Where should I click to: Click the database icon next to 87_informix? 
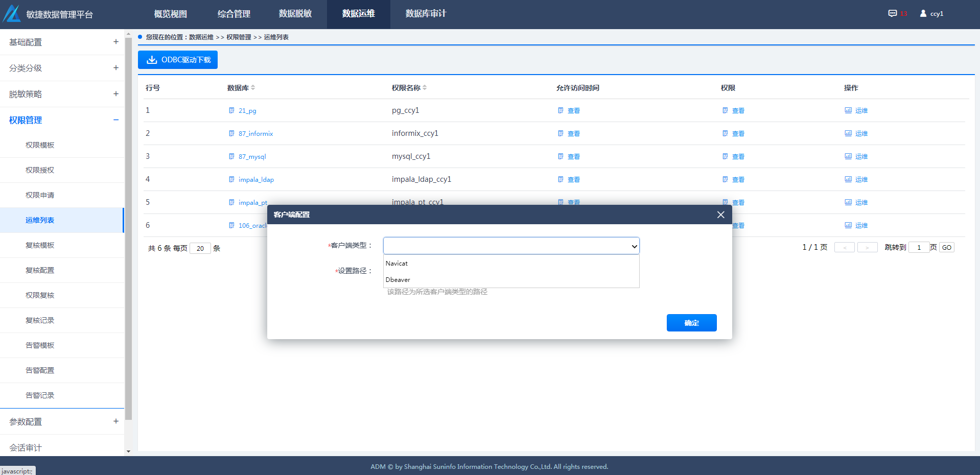click(231, 134)
